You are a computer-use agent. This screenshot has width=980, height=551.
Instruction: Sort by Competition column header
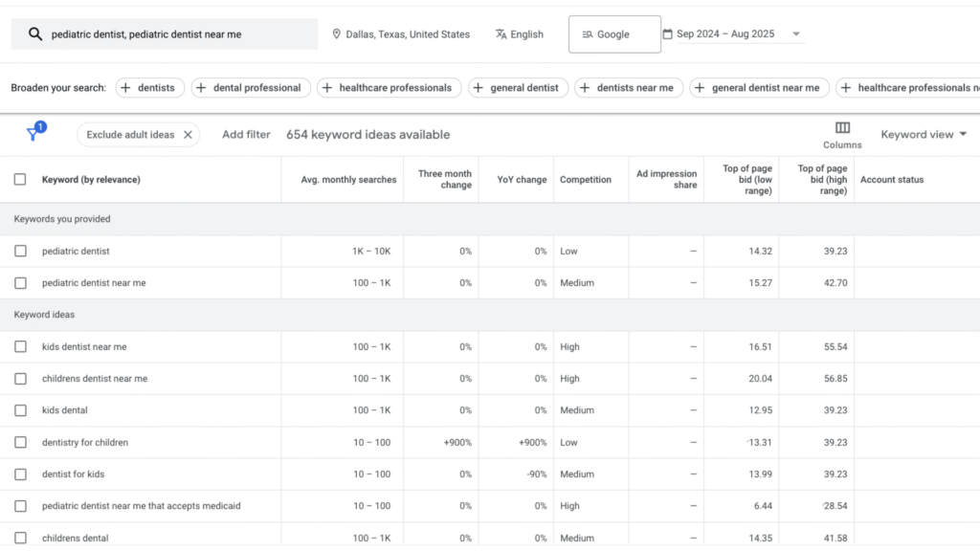[x=585, y=180]
